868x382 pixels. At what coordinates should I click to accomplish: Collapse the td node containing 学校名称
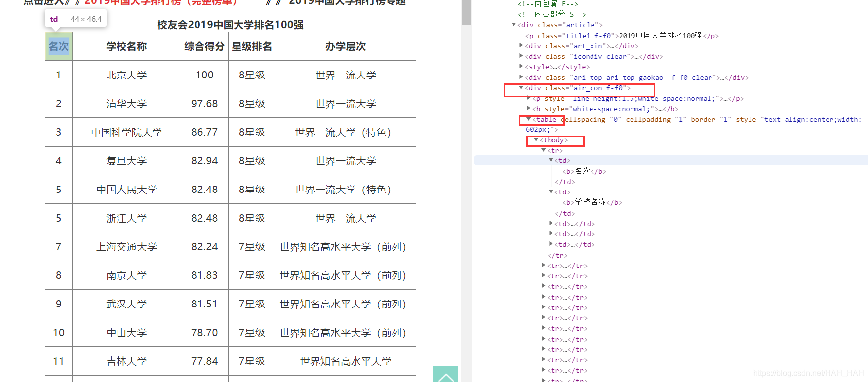(551, 192)
